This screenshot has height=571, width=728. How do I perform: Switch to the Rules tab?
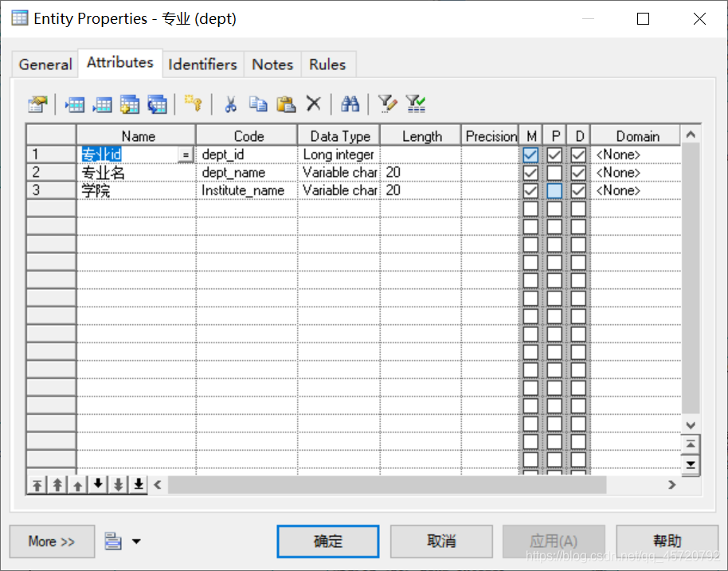328,65
